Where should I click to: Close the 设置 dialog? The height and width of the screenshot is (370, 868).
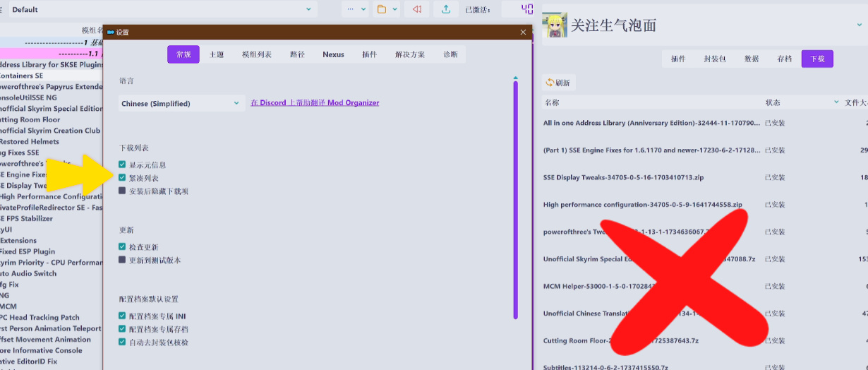(523, 32)
